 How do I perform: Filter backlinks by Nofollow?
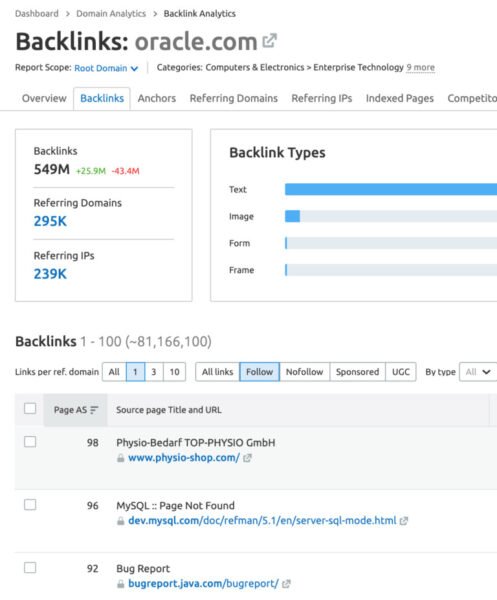(x=305, y=372)
